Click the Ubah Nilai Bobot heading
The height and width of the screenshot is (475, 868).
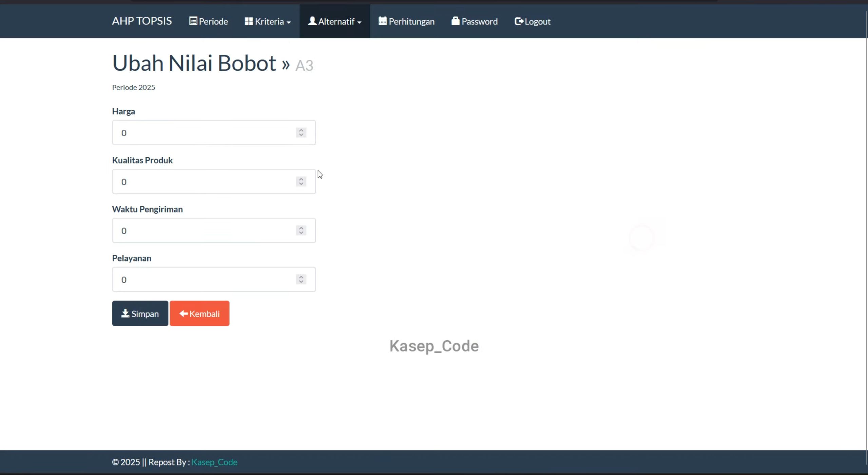pyautogui.click(x=194, y=63)
